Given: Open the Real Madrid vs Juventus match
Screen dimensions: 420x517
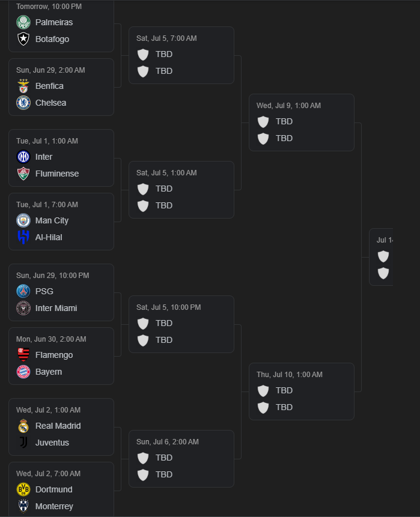Looking at the screenshot, I should click(x=61, y=427).
